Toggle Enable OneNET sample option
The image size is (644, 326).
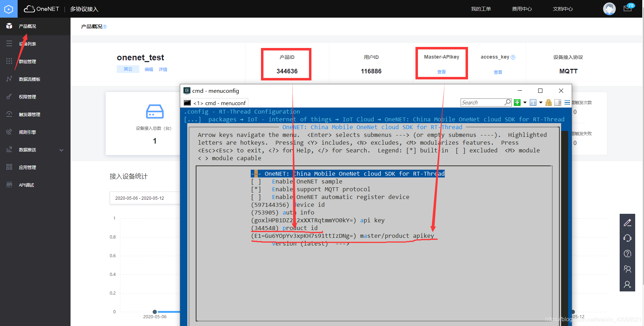click(296, 181)
